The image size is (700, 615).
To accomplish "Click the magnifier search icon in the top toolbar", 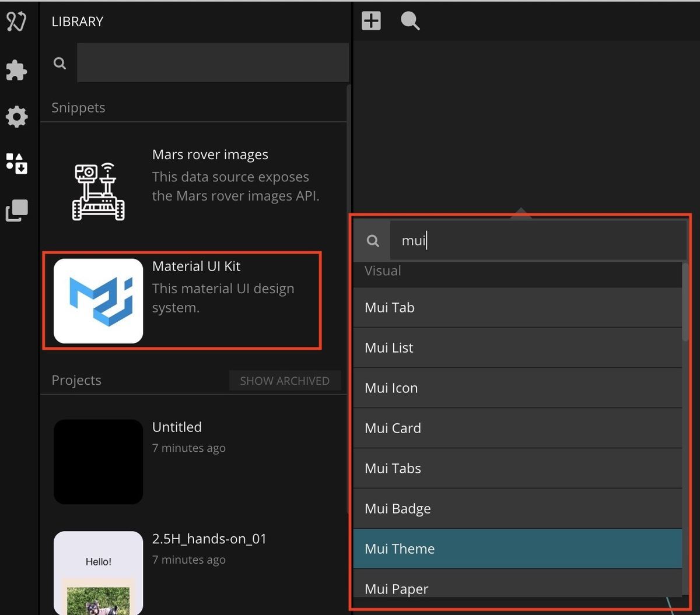I will (x=410, y=22).
